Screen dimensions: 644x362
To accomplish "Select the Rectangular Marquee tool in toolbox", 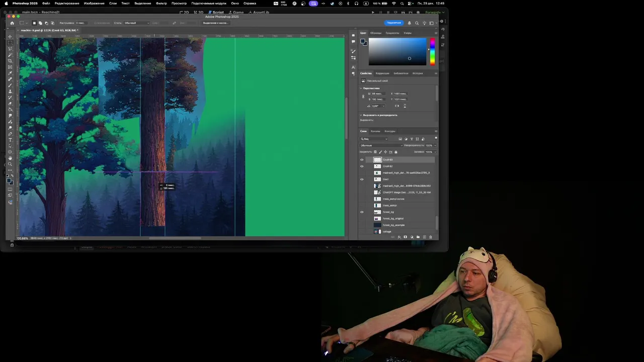I will pyautogui.click(x=10, y=43).
